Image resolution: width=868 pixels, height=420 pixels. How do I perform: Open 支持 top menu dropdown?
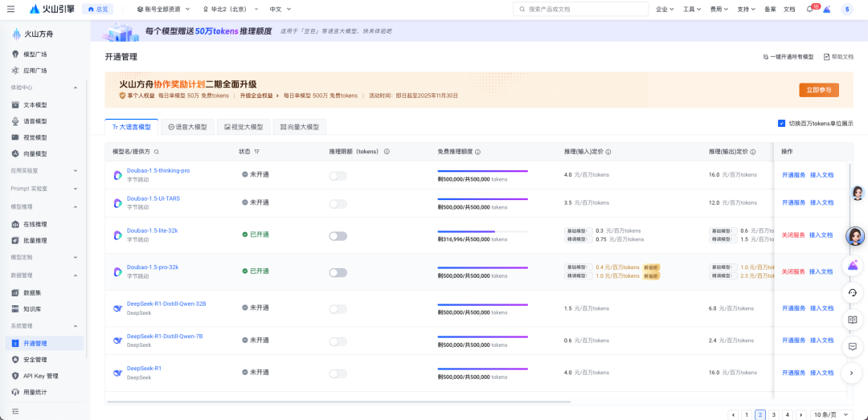tap(746, 10)
